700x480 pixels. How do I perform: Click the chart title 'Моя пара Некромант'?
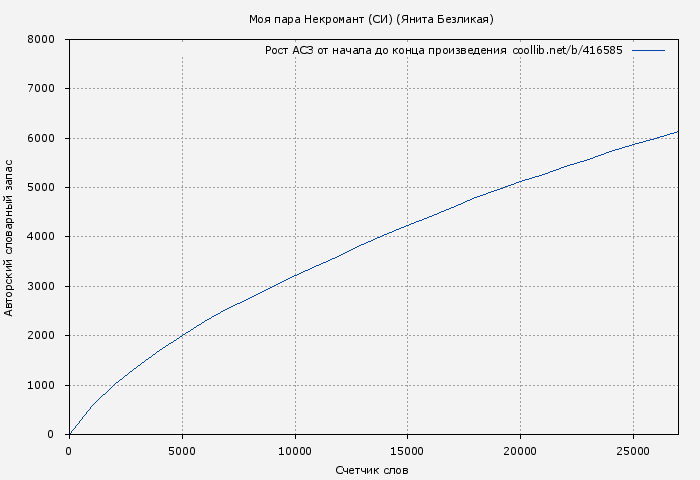click(371, 19)
